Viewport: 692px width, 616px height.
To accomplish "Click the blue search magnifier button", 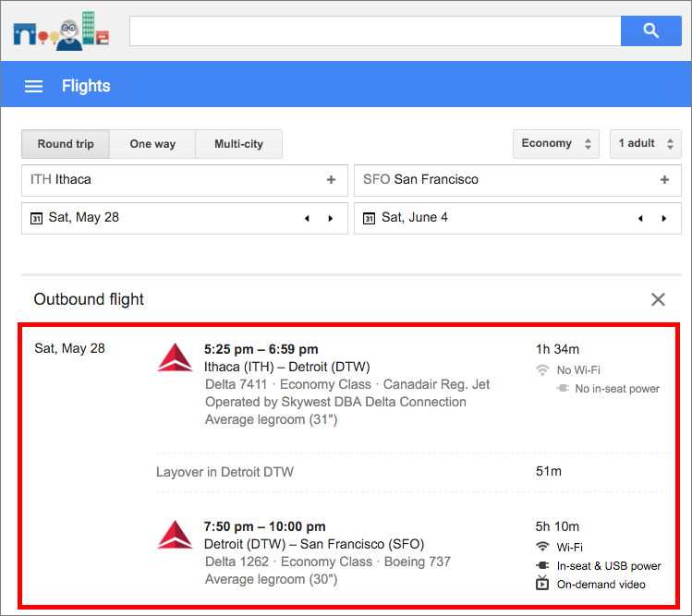I will [x=651, y=30].
